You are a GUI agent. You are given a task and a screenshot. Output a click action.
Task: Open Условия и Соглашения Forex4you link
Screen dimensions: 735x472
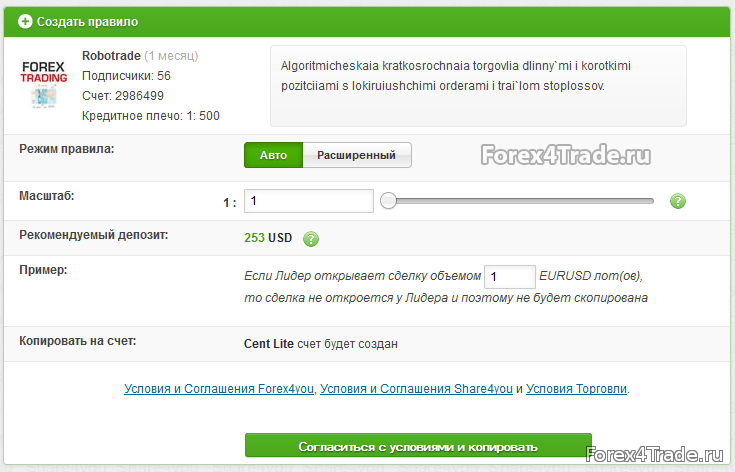point(219,389)
